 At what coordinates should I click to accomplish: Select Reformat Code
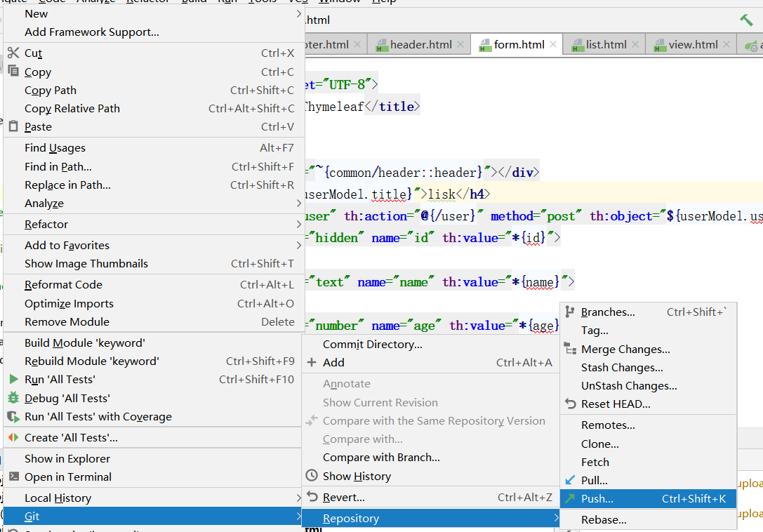coord(153,284)
